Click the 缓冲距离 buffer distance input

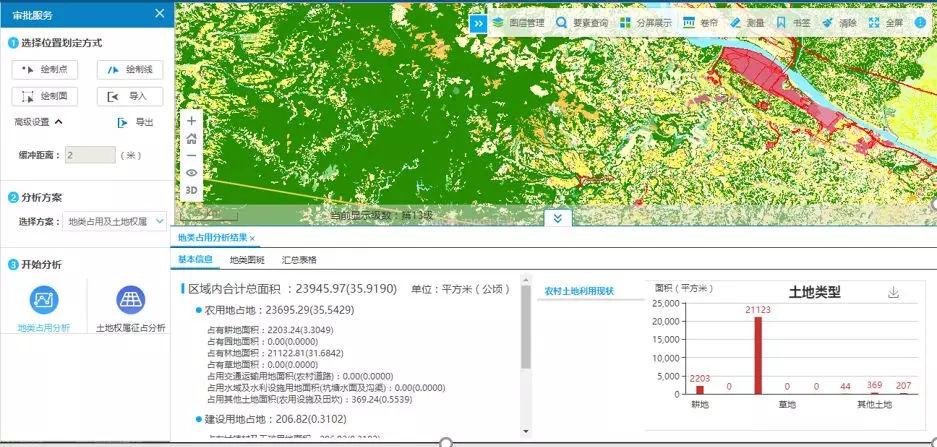tap(90, 155)
